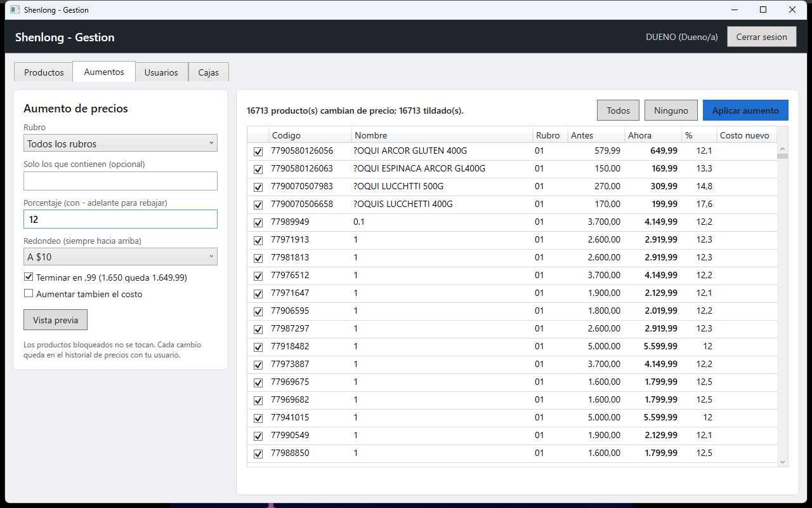Toggle checkbox for row with code 77990549

[x=258, y=436]
